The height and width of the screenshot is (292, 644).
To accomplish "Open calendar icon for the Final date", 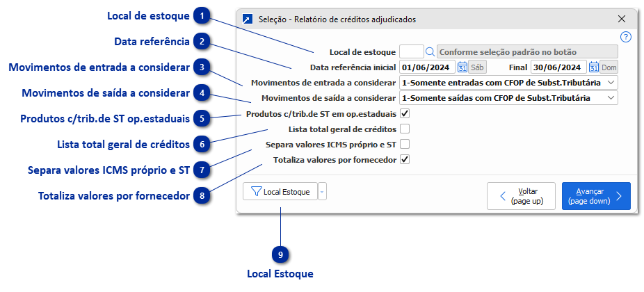I will (x=593, y=67).
